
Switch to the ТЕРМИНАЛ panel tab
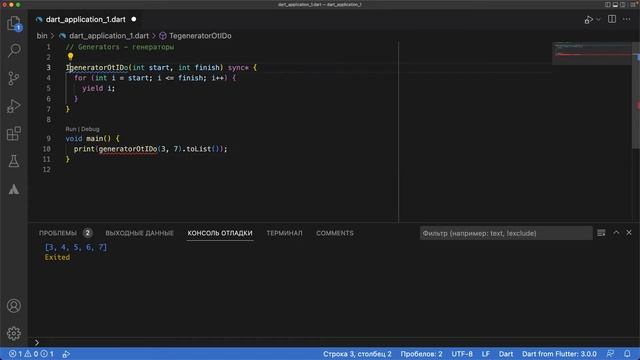284,233
